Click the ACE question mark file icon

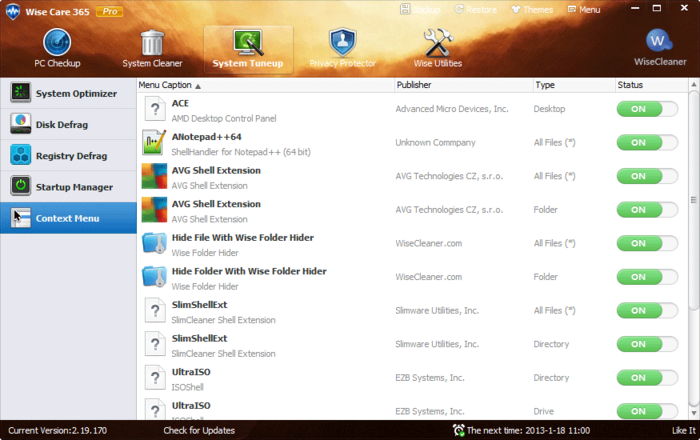[x=155, y=109]
